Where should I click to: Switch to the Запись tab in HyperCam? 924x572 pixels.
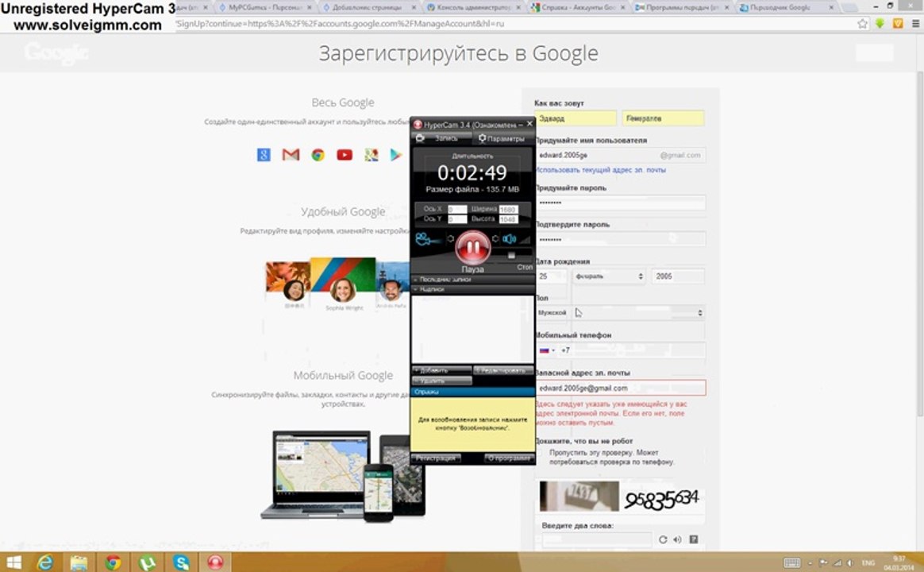point(442,138)
